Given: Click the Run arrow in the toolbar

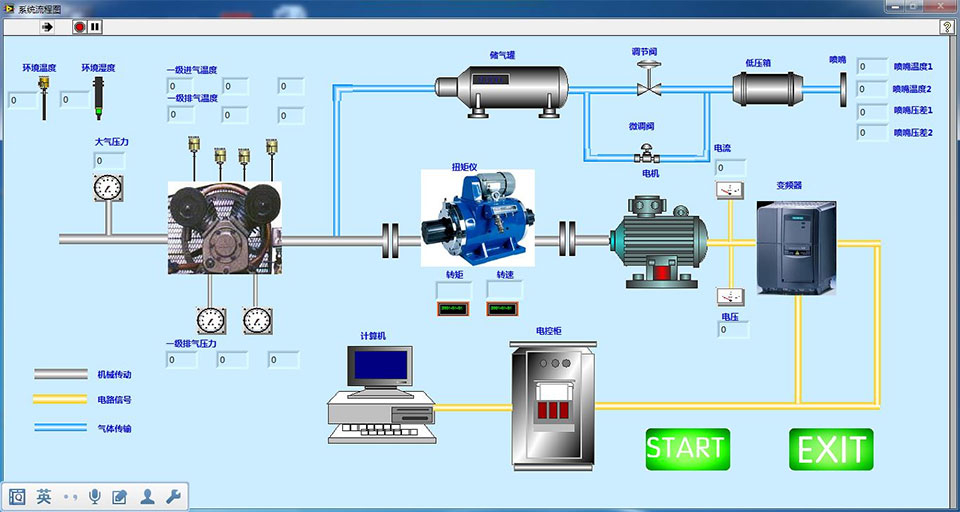Looking at the screenshot, I should click(x=46, y=27).
